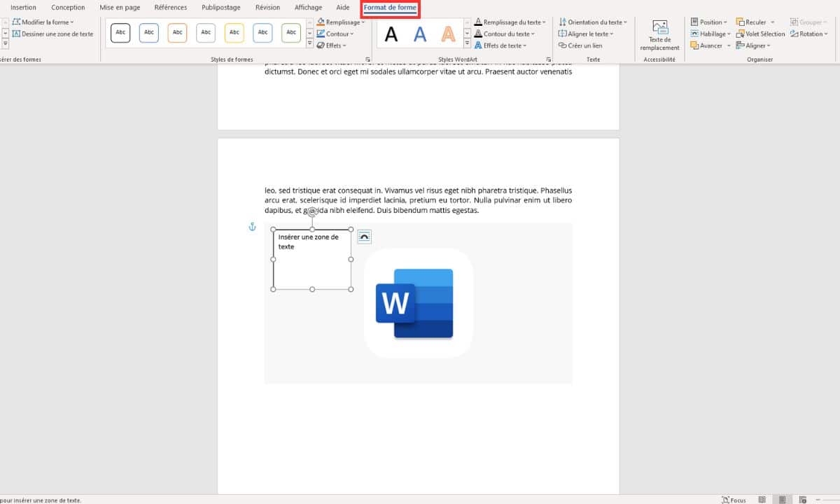Click Dessiner une zone de texte

pyautogui.click(x=52, y=34)
